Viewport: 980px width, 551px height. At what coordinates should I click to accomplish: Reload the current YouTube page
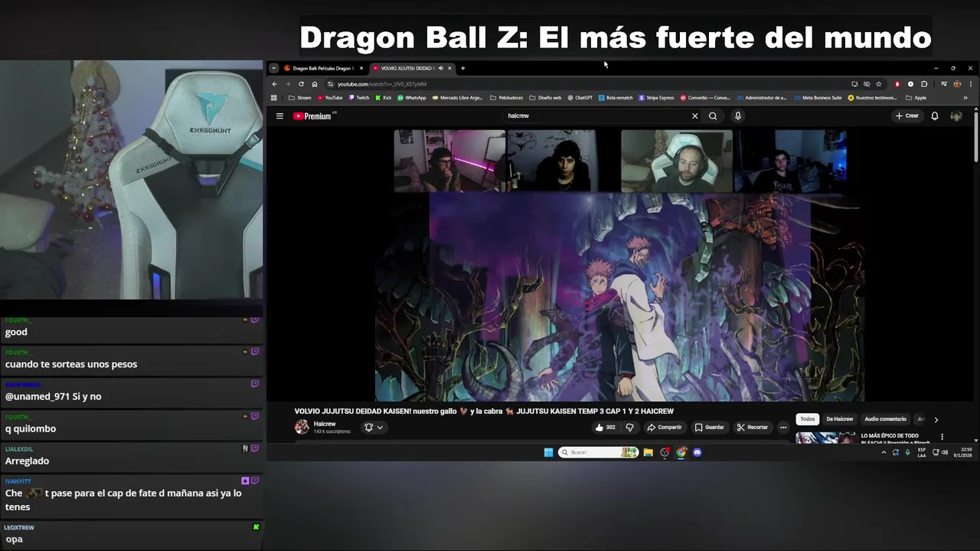[301, 84]
